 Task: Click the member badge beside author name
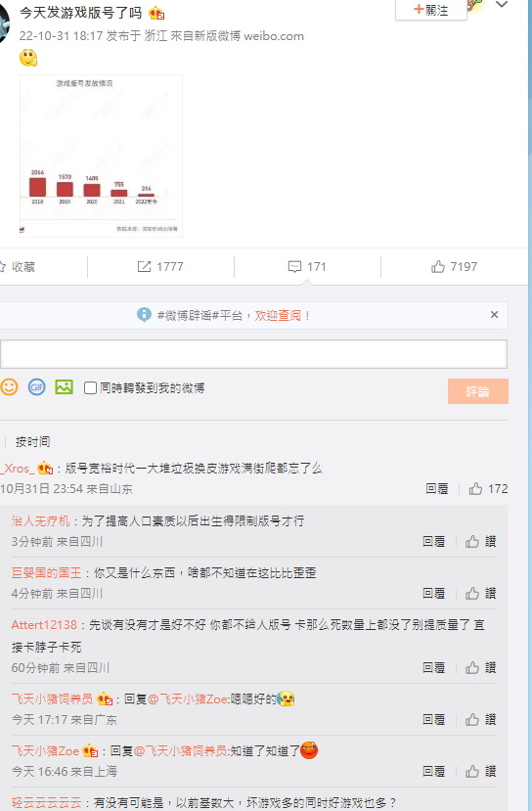point(156,13)
